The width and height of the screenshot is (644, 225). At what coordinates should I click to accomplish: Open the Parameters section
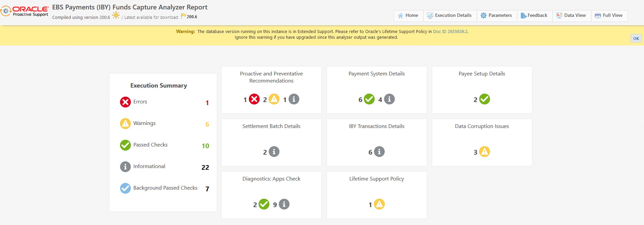point(496,15)
